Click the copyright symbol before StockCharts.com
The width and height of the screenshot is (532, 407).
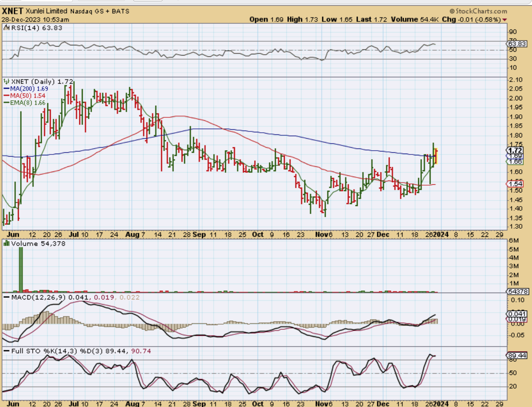(x=452, y=11)
